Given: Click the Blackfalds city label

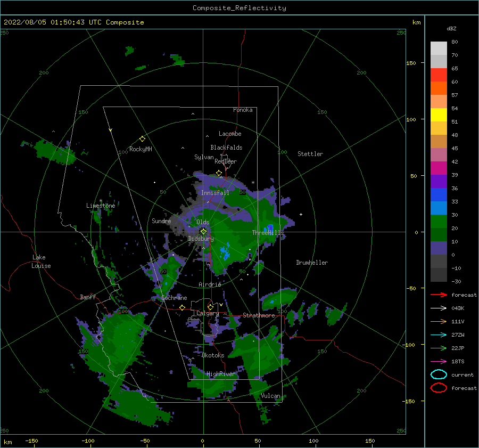Looking at the screenshot, I should (x=226, y=148).
